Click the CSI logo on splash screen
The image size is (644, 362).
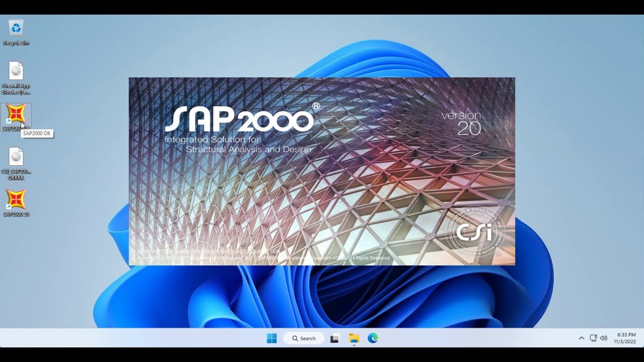tap(475, 231)
